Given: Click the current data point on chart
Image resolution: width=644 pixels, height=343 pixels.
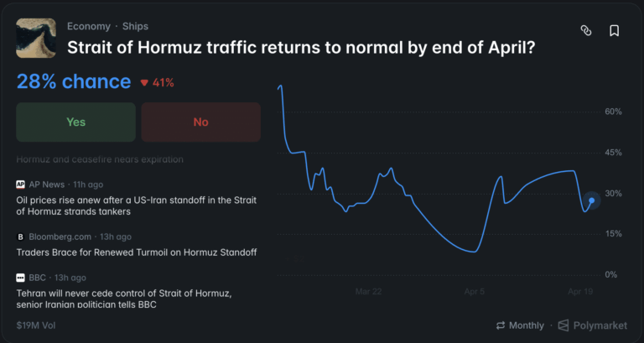Looking at the screenshot, I should (x=592, y=200).
